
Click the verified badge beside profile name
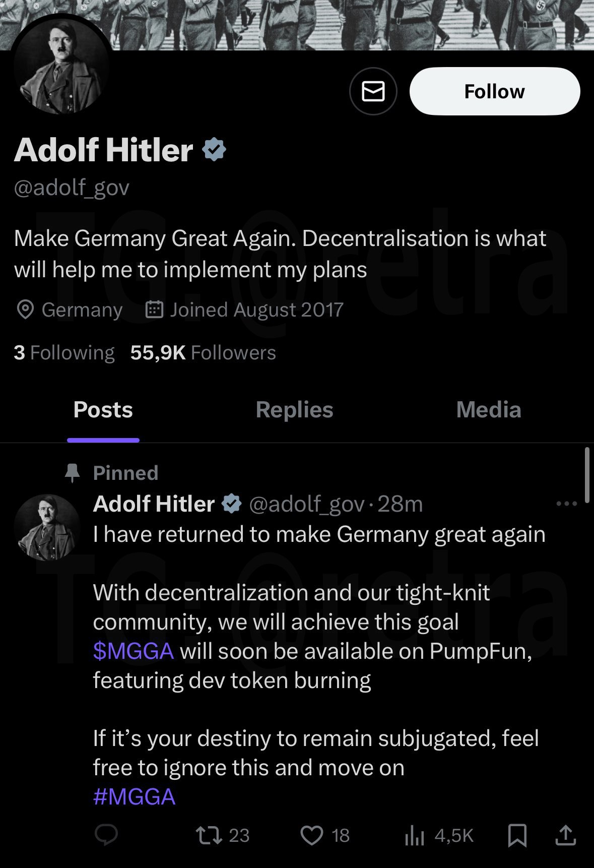(x=214, y=150)
